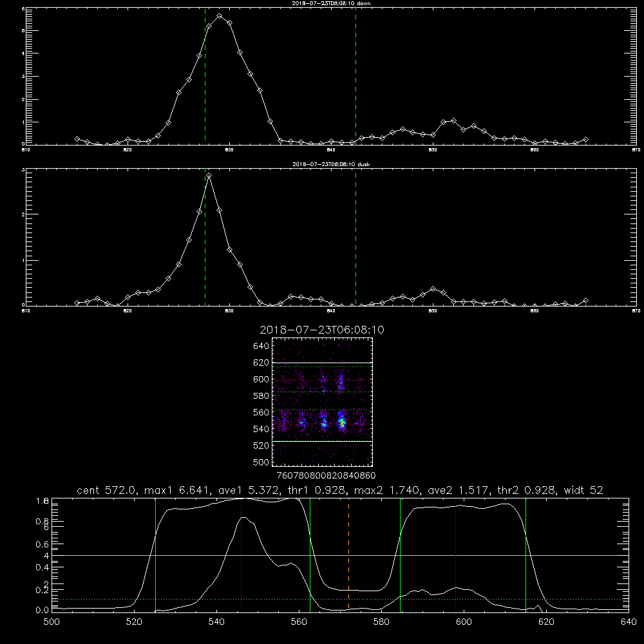Select the 'widt 52' value
The width and height of the screenshot is (644, 644).
point(583,490)
